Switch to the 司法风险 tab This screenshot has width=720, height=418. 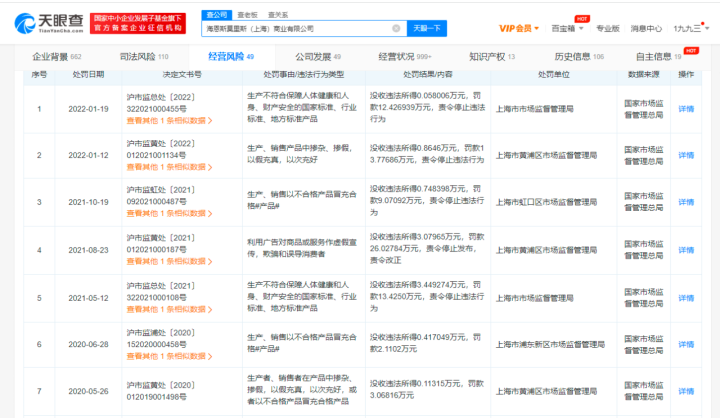(x=144, y=56)
